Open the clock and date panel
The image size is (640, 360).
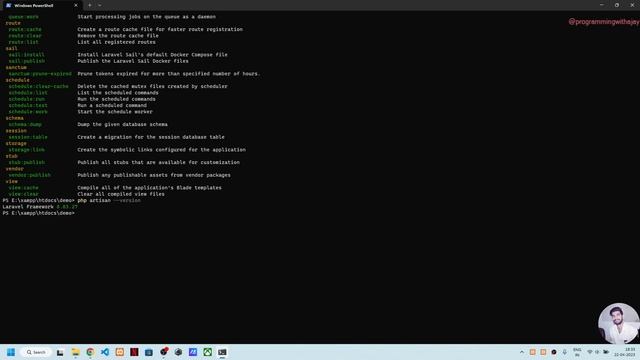pos(625,352)
